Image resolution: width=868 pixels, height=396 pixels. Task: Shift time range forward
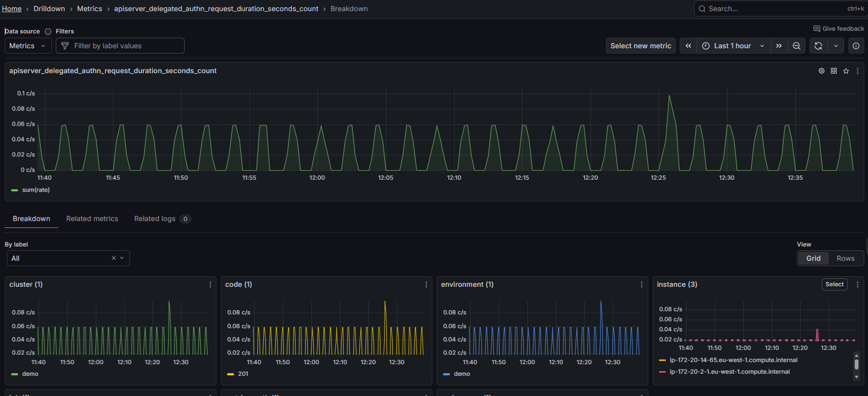(779, 46)
